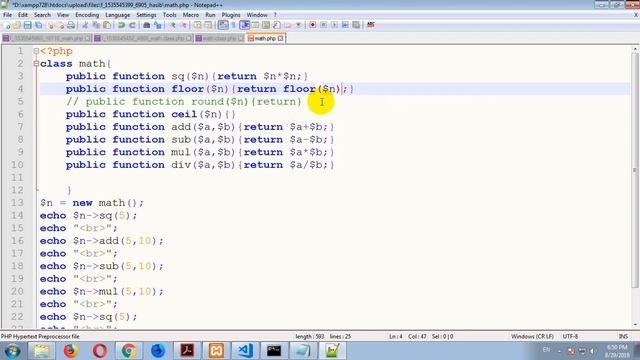
Task: Click the '$n = new math();' code line
Action: point(92,203)
